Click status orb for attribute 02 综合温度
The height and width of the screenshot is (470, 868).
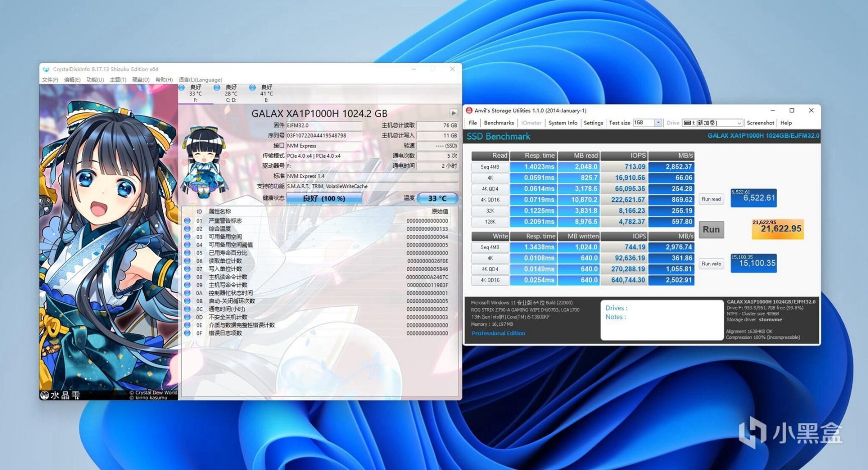coord(187,229)
